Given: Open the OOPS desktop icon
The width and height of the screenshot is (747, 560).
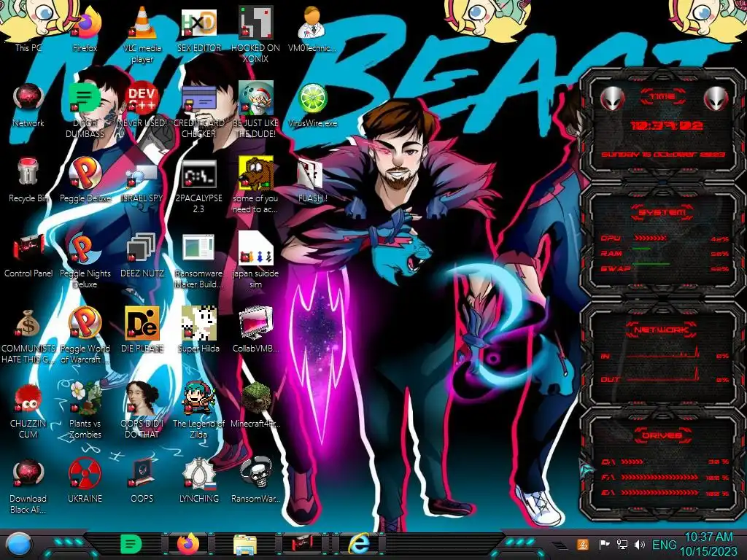Looking at the screenshot, I should [x=142, y=481].
